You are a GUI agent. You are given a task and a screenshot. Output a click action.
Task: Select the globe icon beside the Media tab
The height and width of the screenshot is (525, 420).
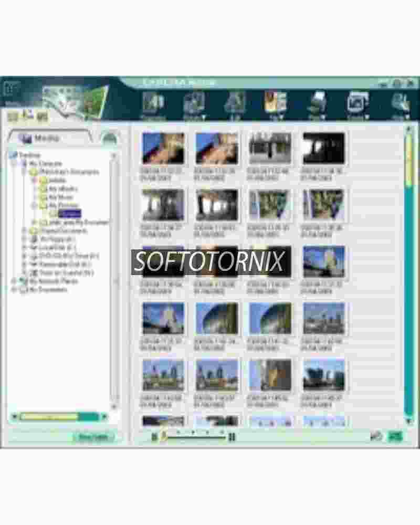pyautogui.click(x=109, y=138)
